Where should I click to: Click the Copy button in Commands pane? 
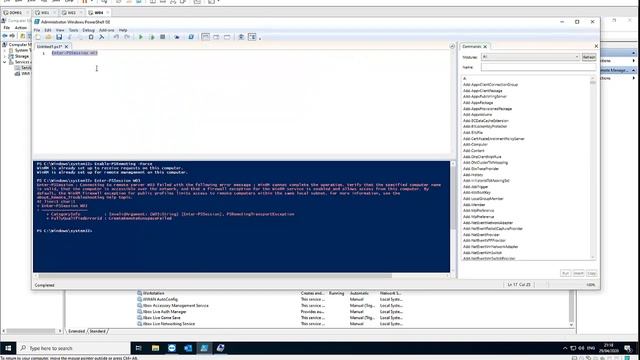[x=592, y=273]
